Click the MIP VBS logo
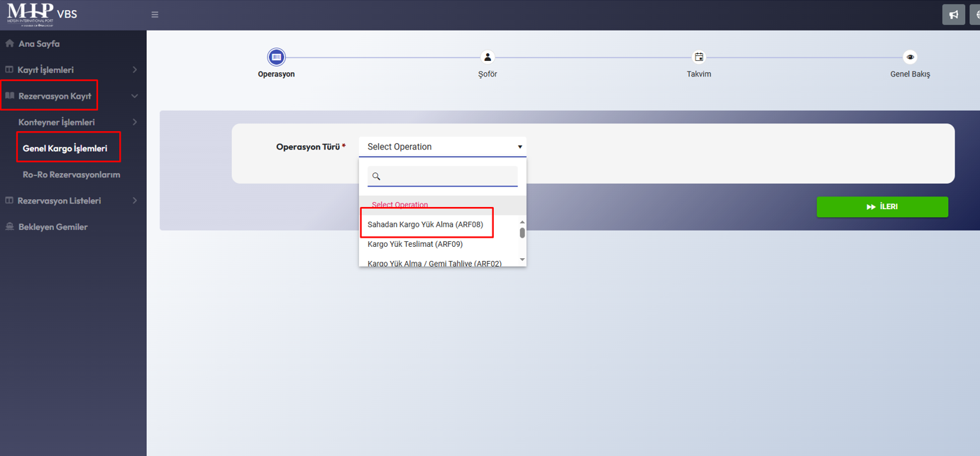Screen dimensions: 980x456 42,14
